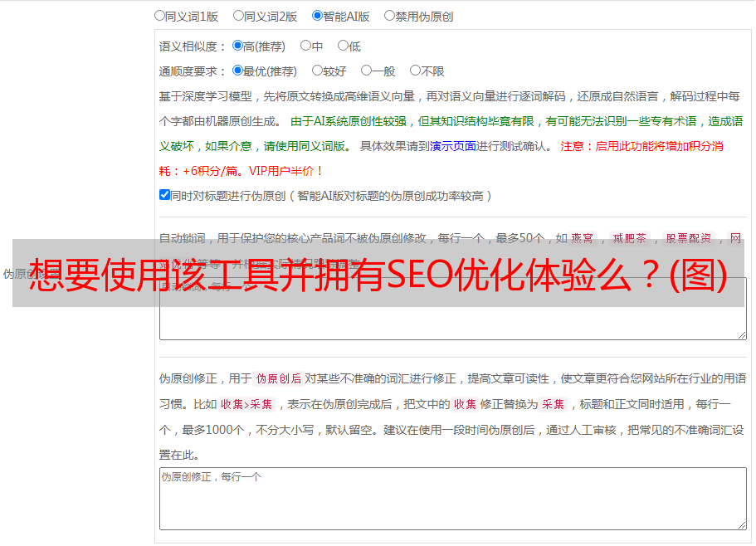Image resolution: width=756 pixels, height=546 pixels.
Task: Set 语义相似度 to 高(推荐)
Action: coord(237,46)
